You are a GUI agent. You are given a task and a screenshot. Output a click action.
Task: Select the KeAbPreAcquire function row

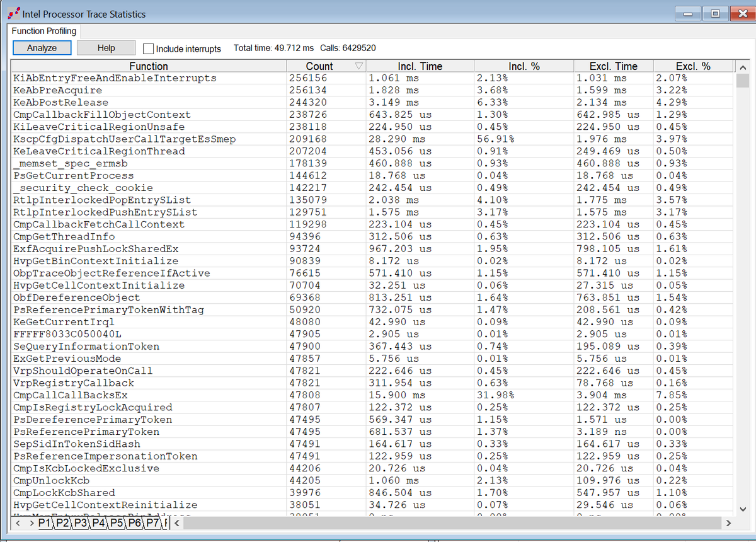373,90
